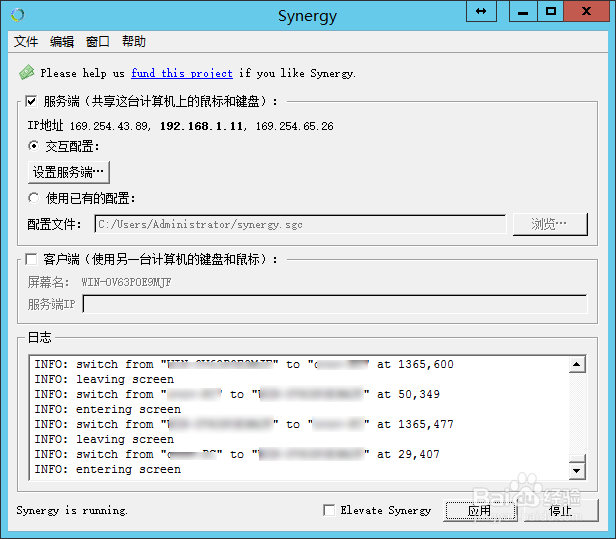This screenshot has width=616, height=539.
Task: Click the IP address 169.254.43.89
Action: pyautogui.click(x=109, y=126)
